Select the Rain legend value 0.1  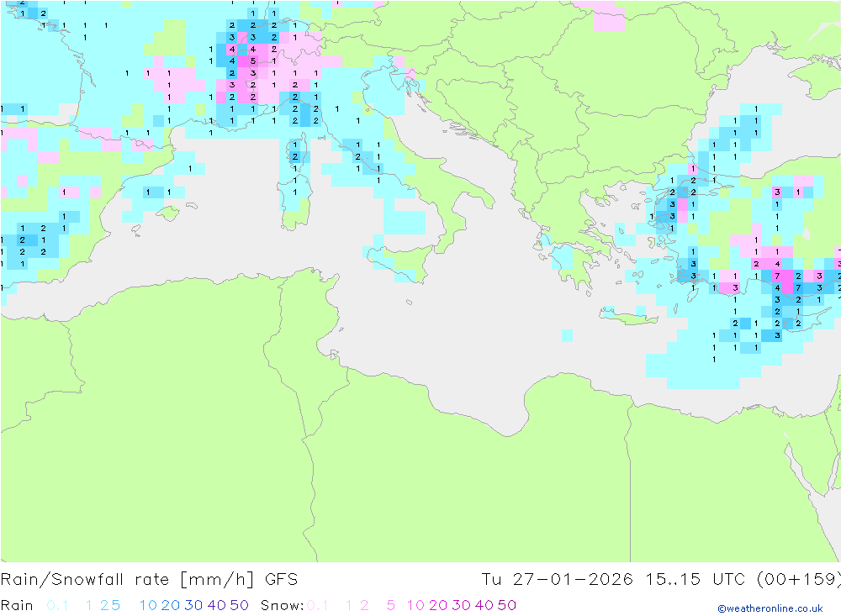tap(57, 605)
